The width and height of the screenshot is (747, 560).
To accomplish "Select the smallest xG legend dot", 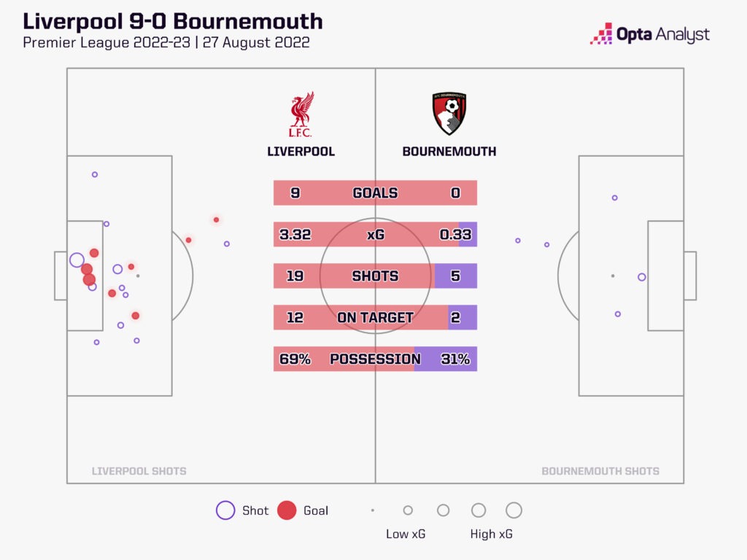I will 373,510.
